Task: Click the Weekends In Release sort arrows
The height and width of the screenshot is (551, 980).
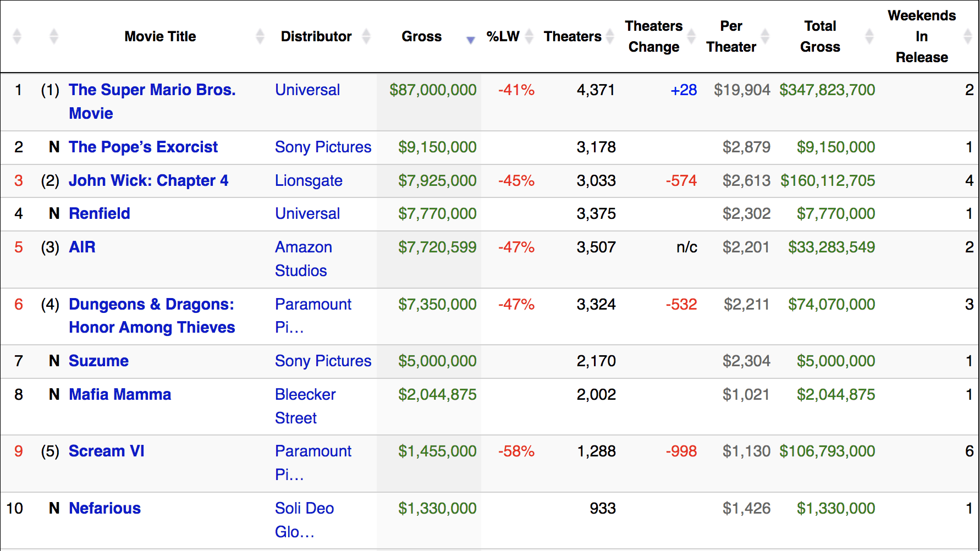Action: pyautogui.click(x=968, y=36)
